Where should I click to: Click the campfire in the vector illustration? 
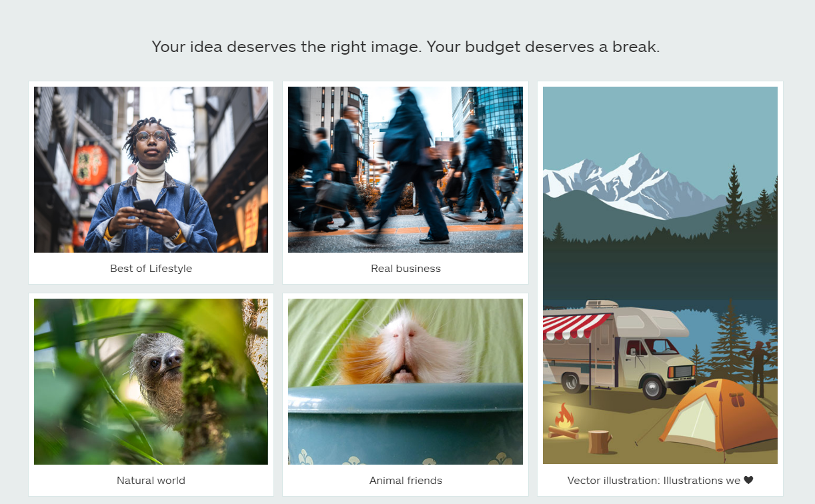(x=564, y=422)
